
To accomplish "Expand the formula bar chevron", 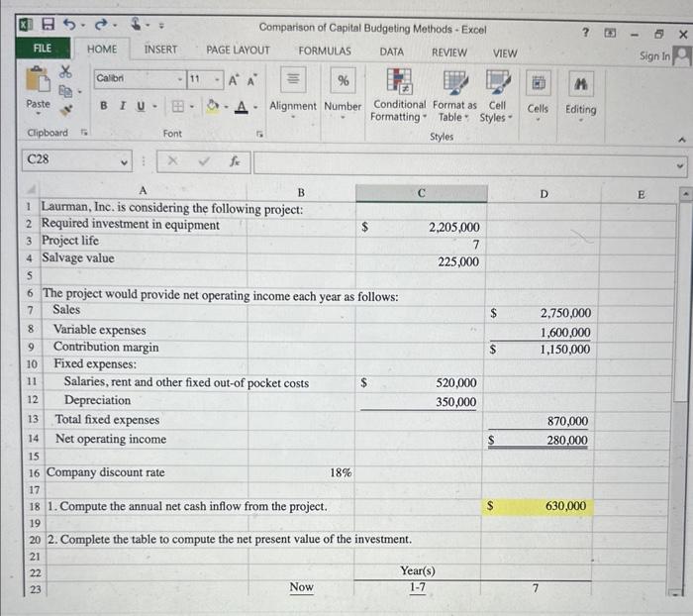I will 680,166.
